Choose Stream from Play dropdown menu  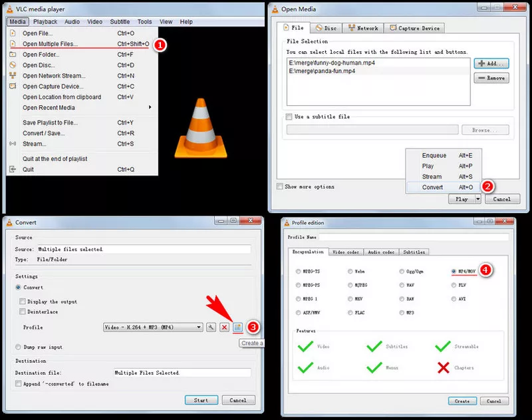(x=444, y=176)
